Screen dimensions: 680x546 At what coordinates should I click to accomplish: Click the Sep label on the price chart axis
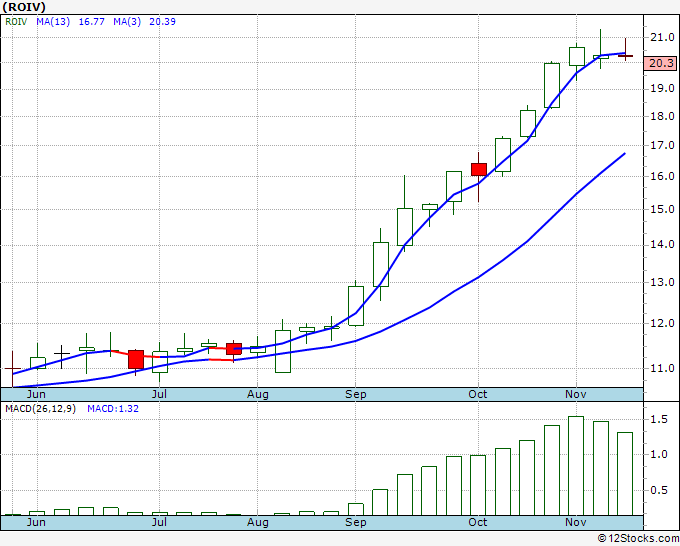point(357,394)
